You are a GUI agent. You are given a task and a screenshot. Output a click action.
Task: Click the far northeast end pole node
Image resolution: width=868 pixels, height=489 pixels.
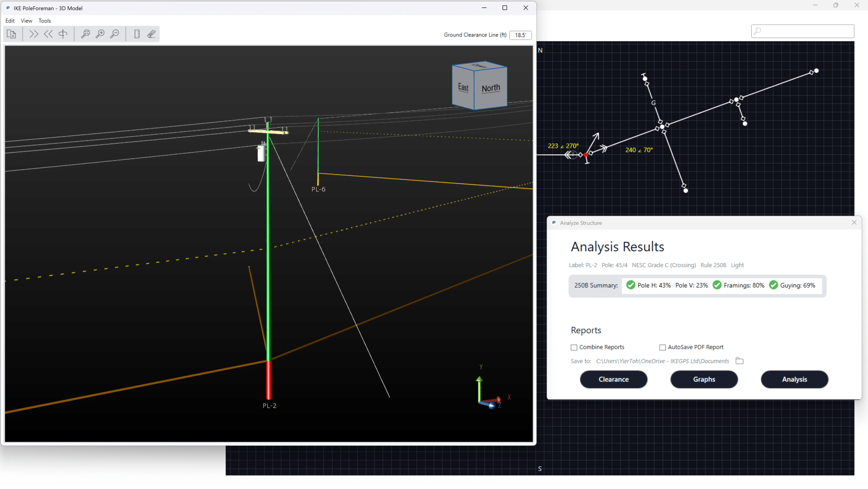(816, 71)
